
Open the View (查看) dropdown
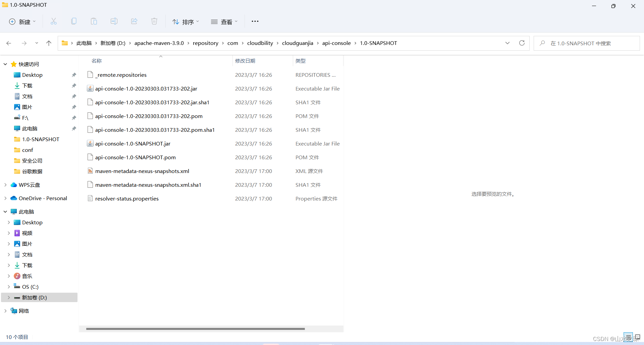coord(224,21)
